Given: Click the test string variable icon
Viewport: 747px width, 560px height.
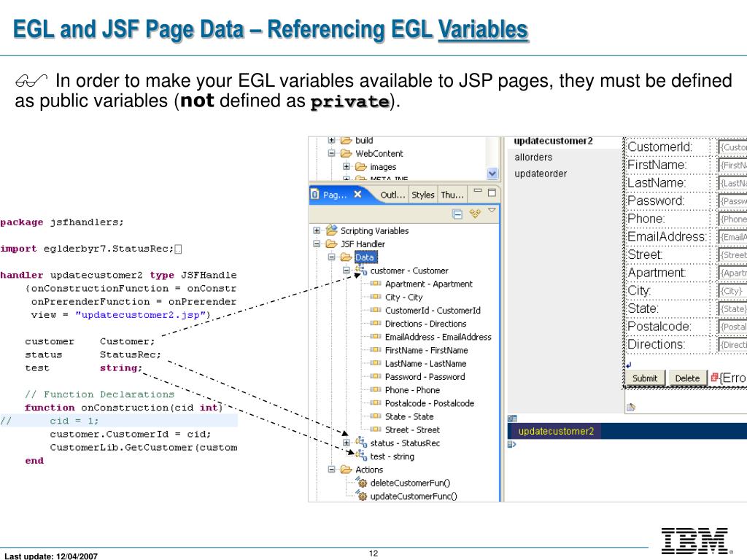Looking at the screenshot, I should 361,456.
